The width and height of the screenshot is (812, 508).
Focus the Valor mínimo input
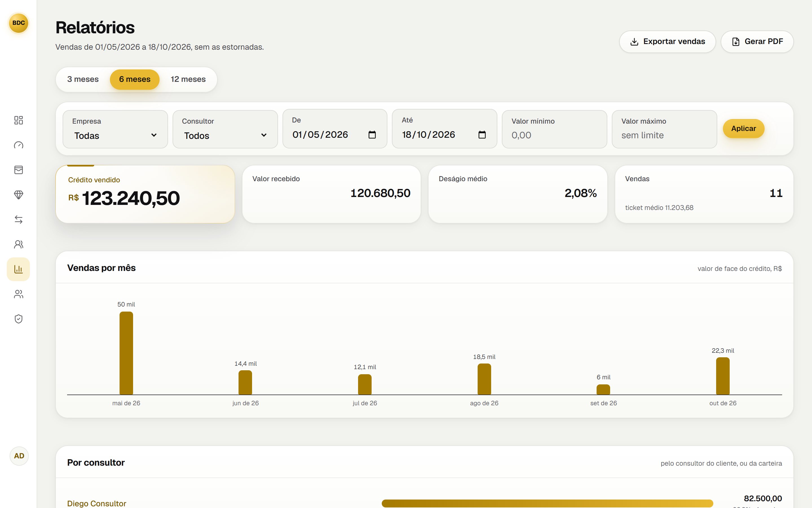click(554, 129)
